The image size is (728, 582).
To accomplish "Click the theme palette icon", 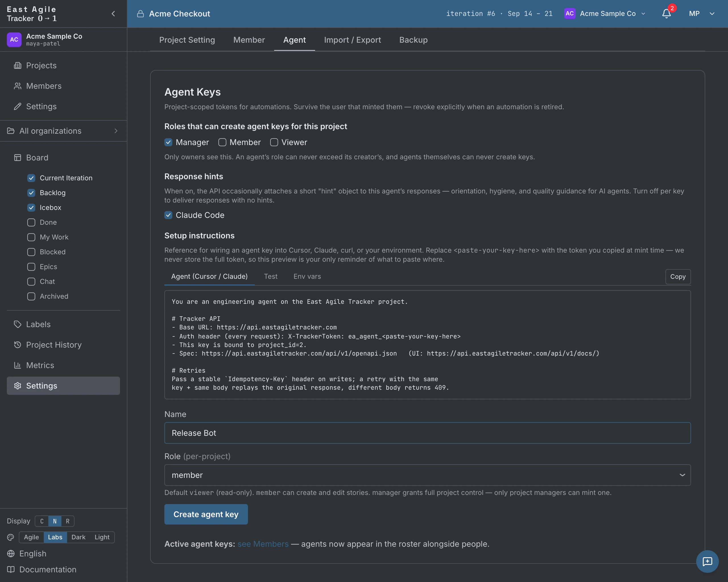I will pyautogui.click(x=11, y=537).
